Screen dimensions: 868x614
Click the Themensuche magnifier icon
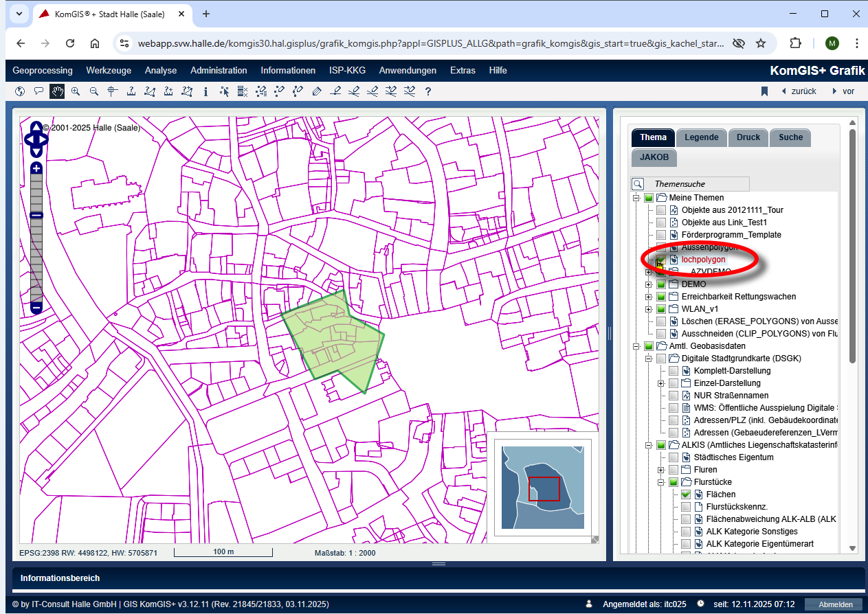(x=638, y=184)
